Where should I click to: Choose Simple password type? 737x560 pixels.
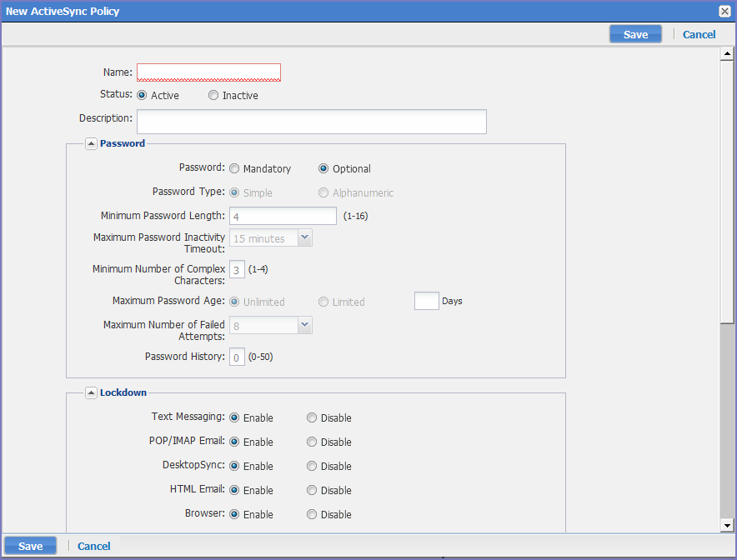pos(234,192)
